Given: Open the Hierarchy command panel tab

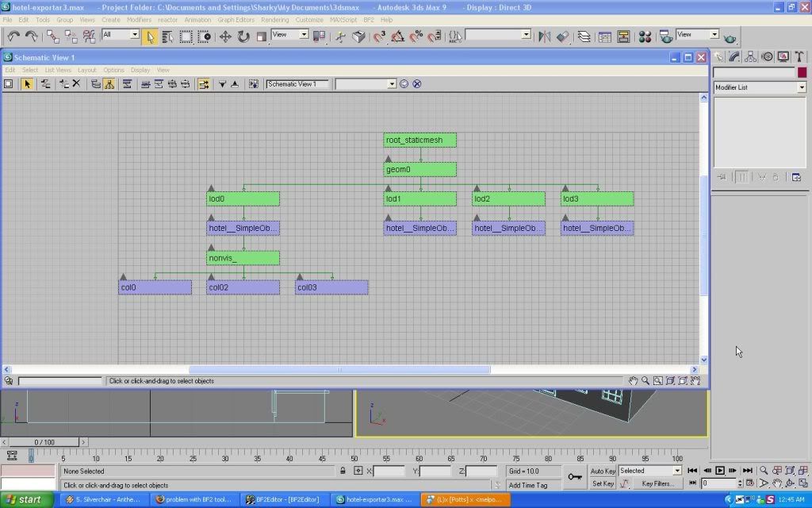Looking at the screenshot, I should 751,56.
